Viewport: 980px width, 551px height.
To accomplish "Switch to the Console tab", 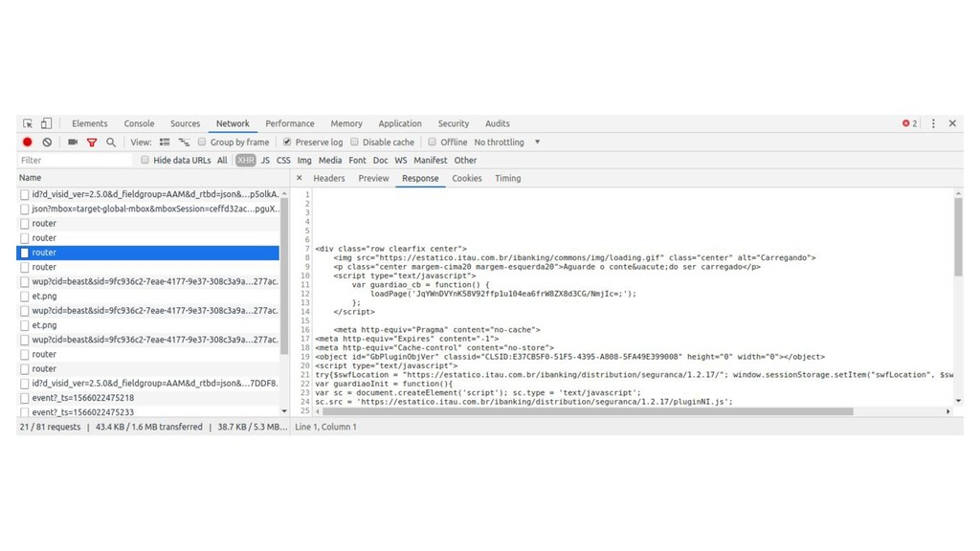I will pos(139,123).
